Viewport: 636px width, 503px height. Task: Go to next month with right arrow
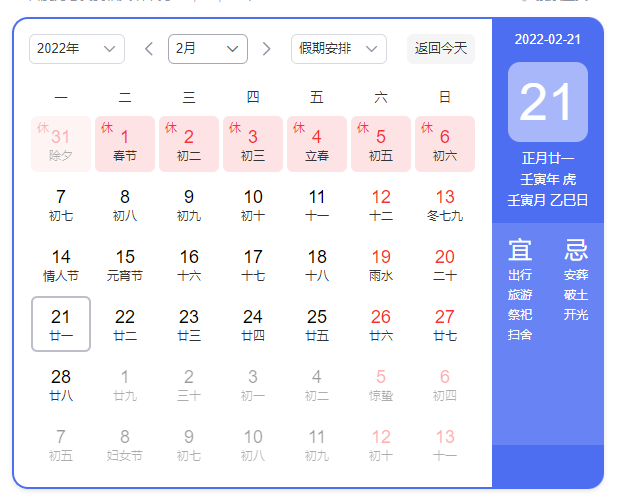pos(266,49)
